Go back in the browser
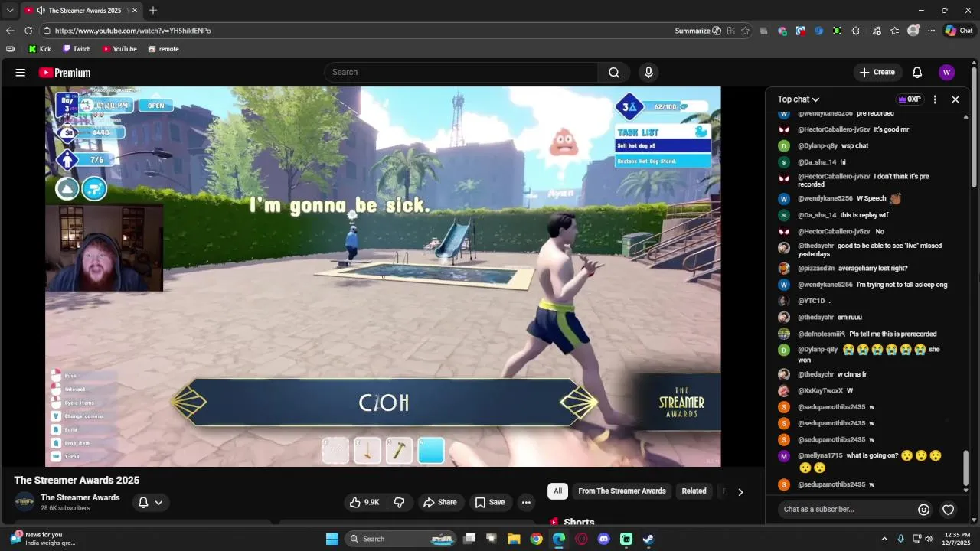This screenshot has width=980, height=551. 10,31
